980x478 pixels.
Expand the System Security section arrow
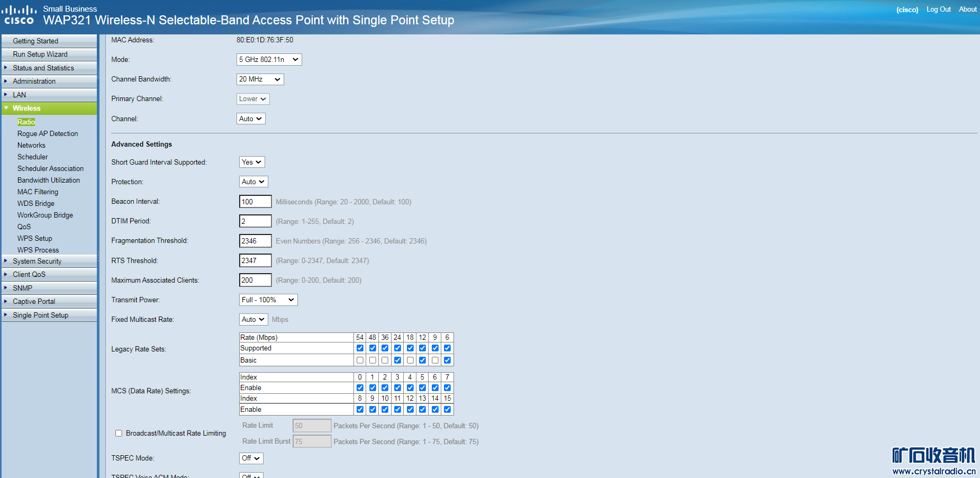(x=6, y=260)
